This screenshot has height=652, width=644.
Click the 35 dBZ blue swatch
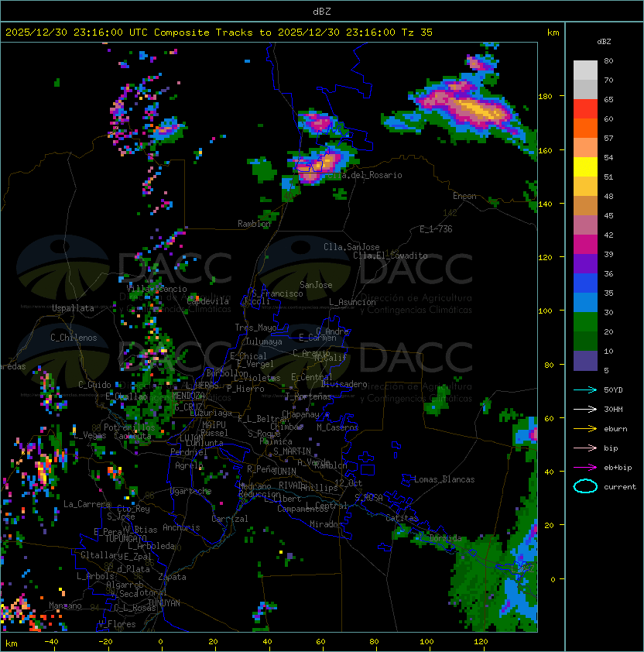tap(585, 302)
